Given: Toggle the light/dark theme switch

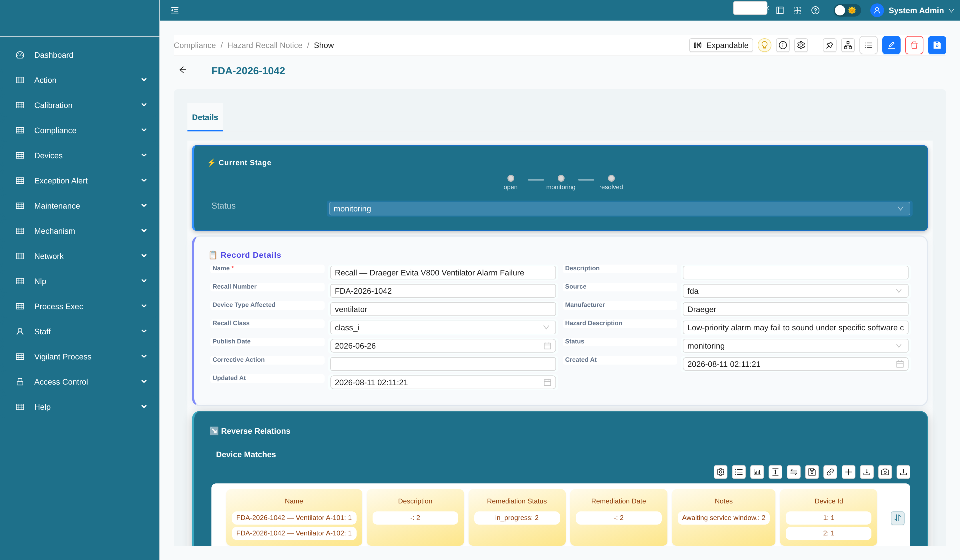Looking at the screenshot, I should pos(847,10).
